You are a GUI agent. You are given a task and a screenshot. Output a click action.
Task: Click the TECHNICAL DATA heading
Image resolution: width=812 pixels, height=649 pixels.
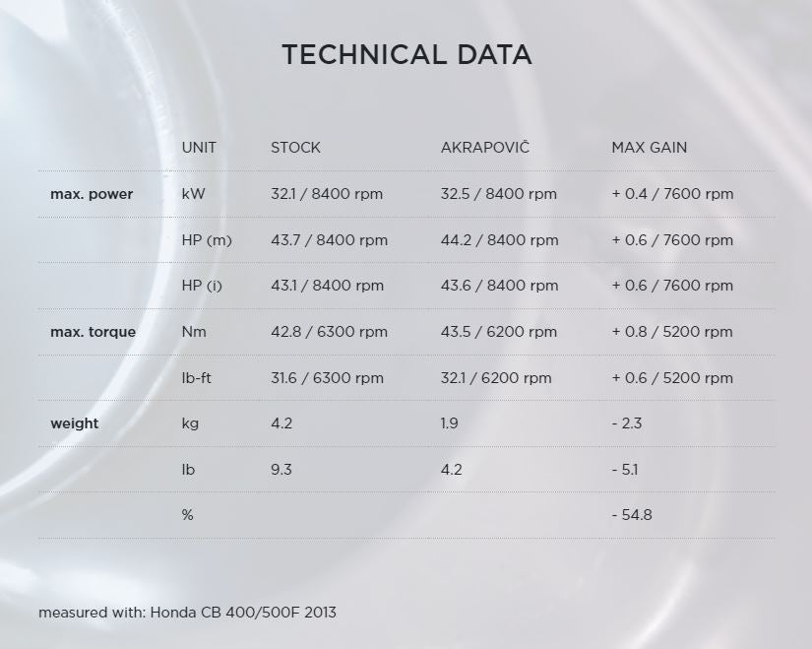[x=406, y=54]
